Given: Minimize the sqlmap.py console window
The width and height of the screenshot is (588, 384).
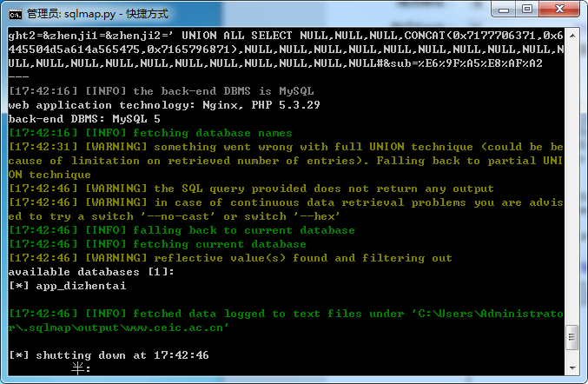Looking at the screenshot, I should click(x=504, y=9).
